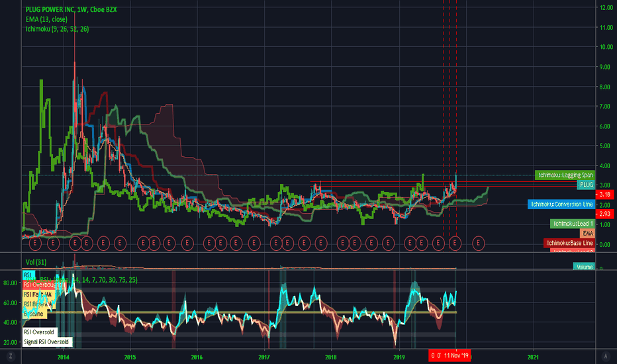The image size is (617, 364).
Task: Select the EMA (13, close) indicator legend
Action: (46, 19)
